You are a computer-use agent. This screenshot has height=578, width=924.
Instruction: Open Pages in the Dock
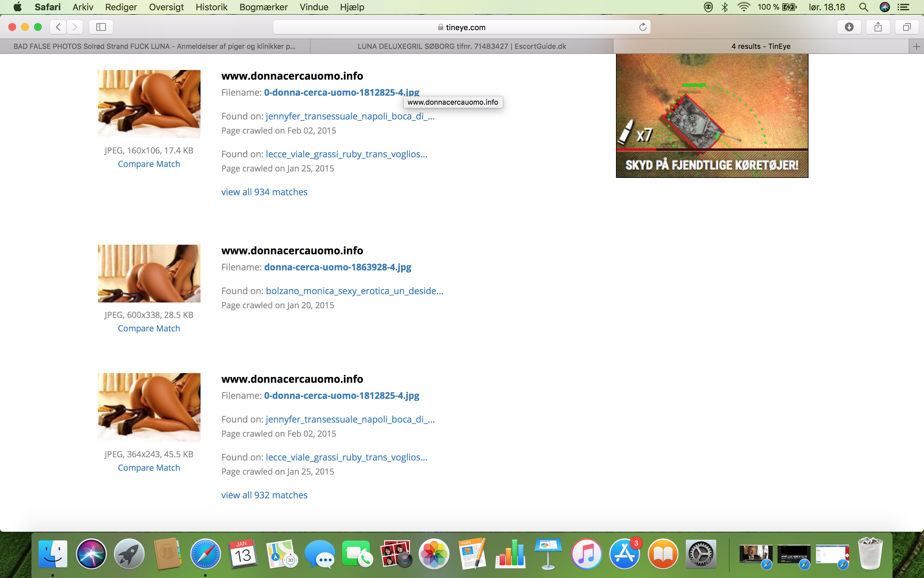point(472,554)
